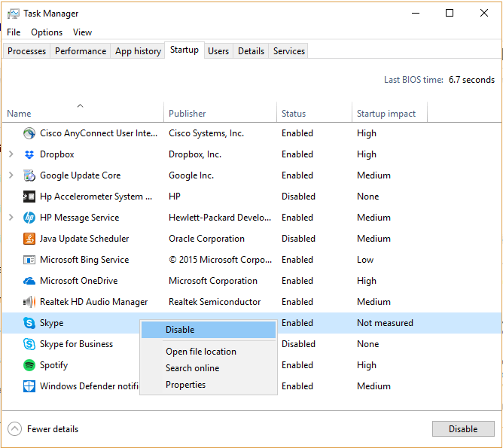Click the Not measured startup impact value

(x=385, y=323)
